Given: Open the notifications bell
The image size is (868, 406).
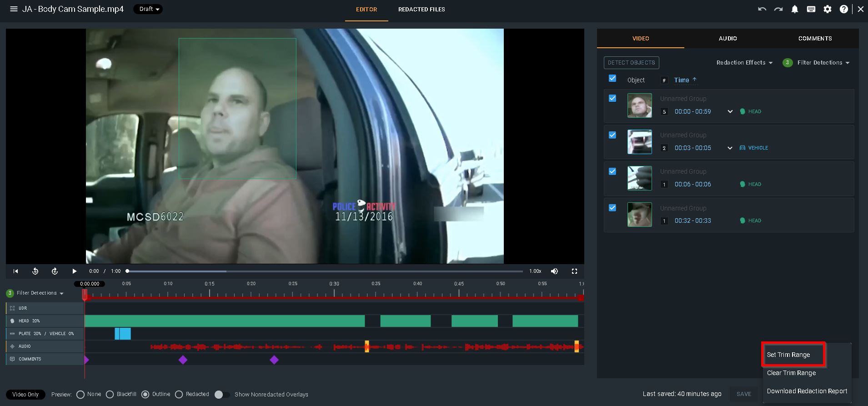Looking at the screenshot, I should pyautogui.click(x=795, y=9).
